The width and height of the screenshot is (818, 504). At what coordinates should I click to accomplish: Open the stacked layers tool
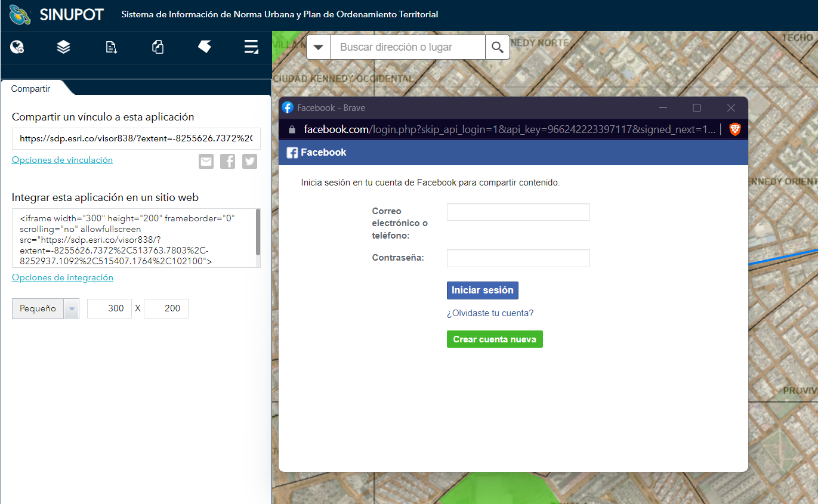coord(64,47)
